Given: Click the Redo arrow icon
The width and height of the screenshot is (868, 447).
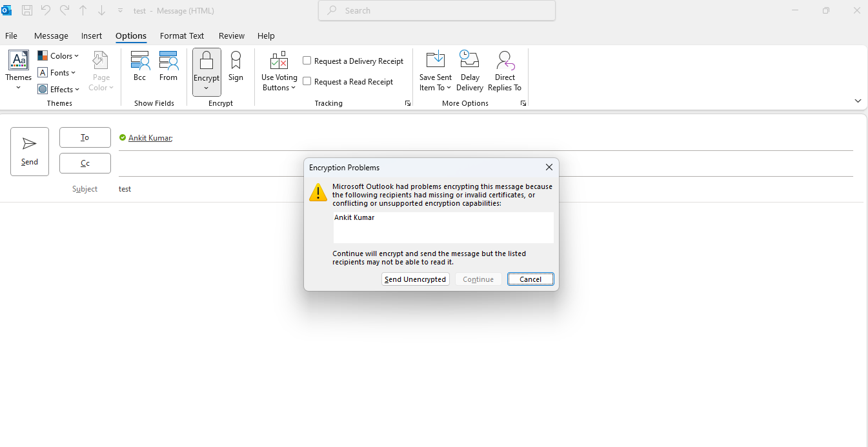Looking at the screenshot, I should pos(65,10).
